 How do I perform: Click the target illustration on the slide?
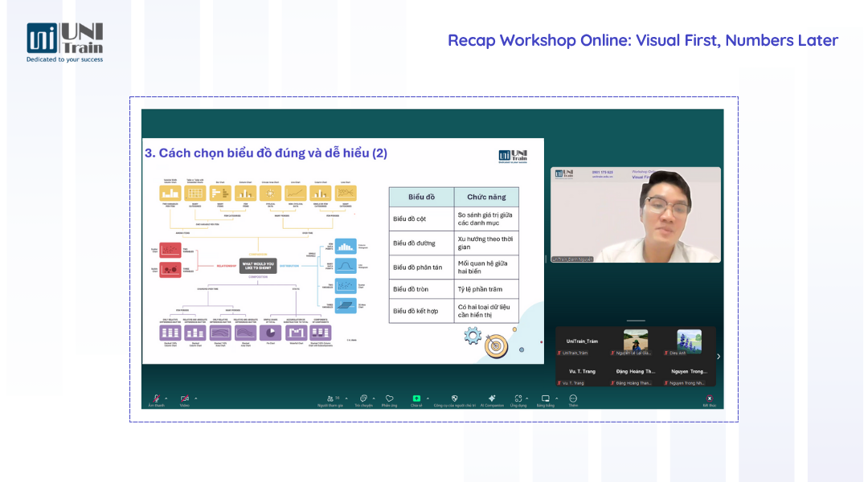(496, 346)
